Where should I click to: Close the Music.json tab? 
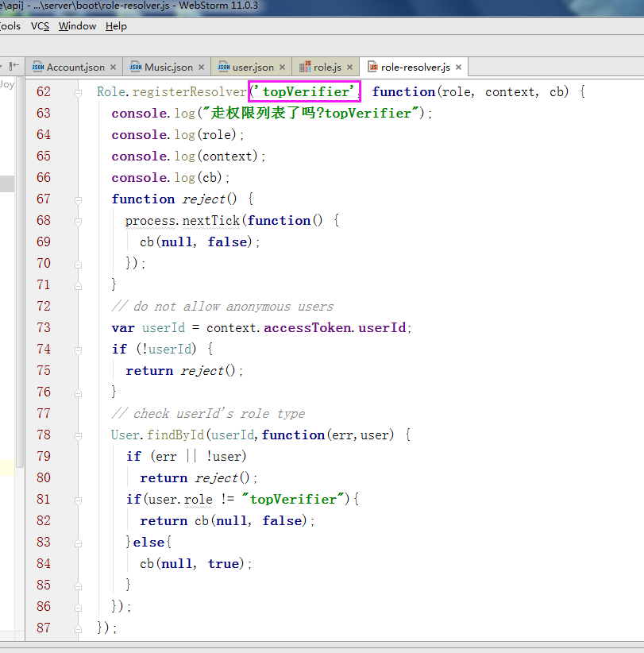coord(202,67)
